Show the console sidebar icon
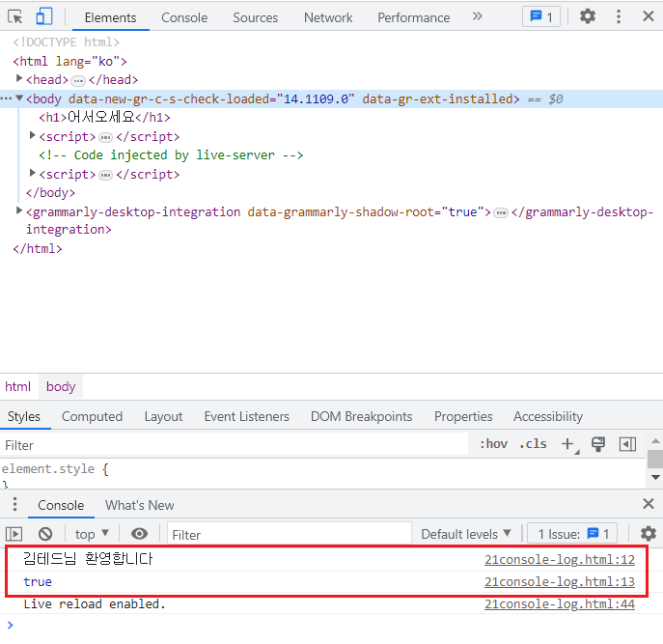The image size is (663, 644). 14,534
